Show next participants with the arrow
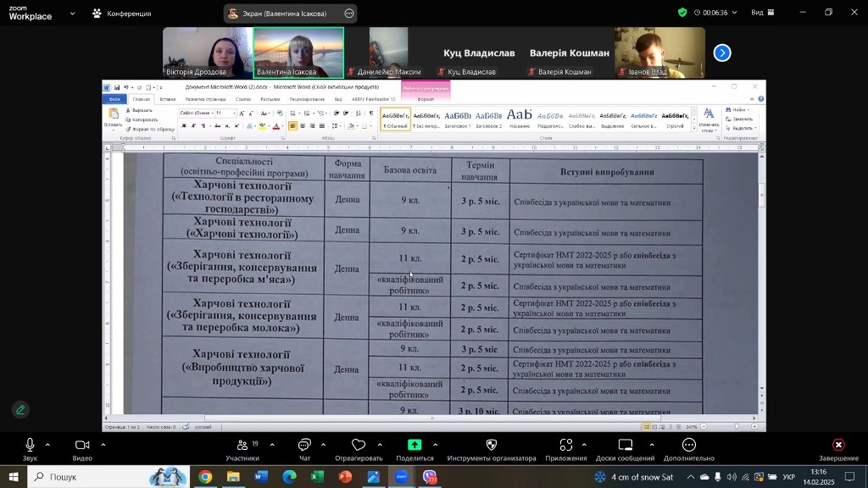This screenshot has width=868, height=488. pyautogui.click(x=721, y=53)
